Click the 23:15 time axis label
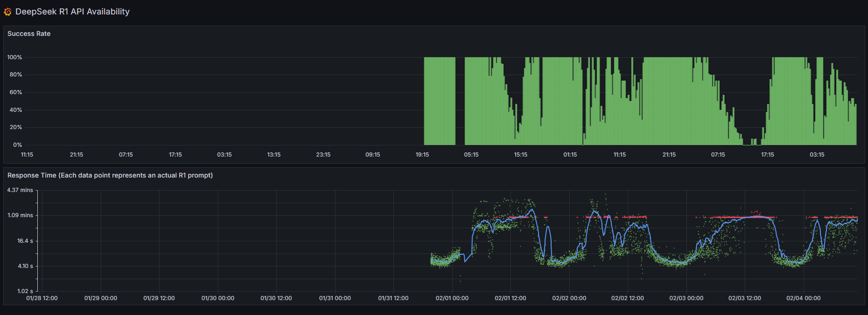 click(323, 155)
